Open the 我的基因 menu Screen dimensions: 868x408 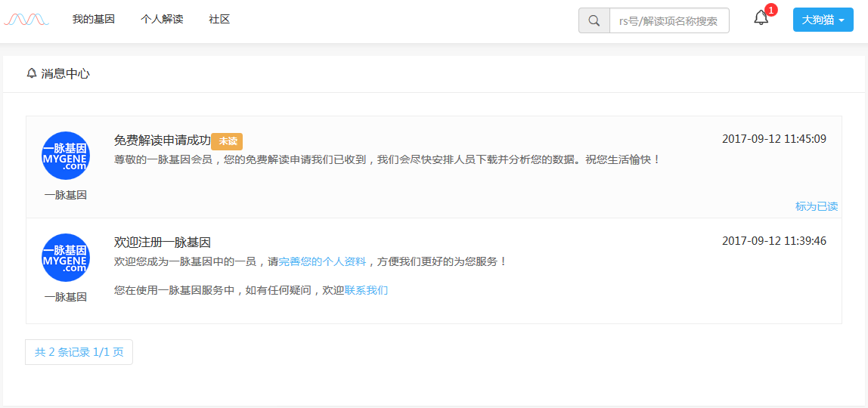[x=94, y=20]
